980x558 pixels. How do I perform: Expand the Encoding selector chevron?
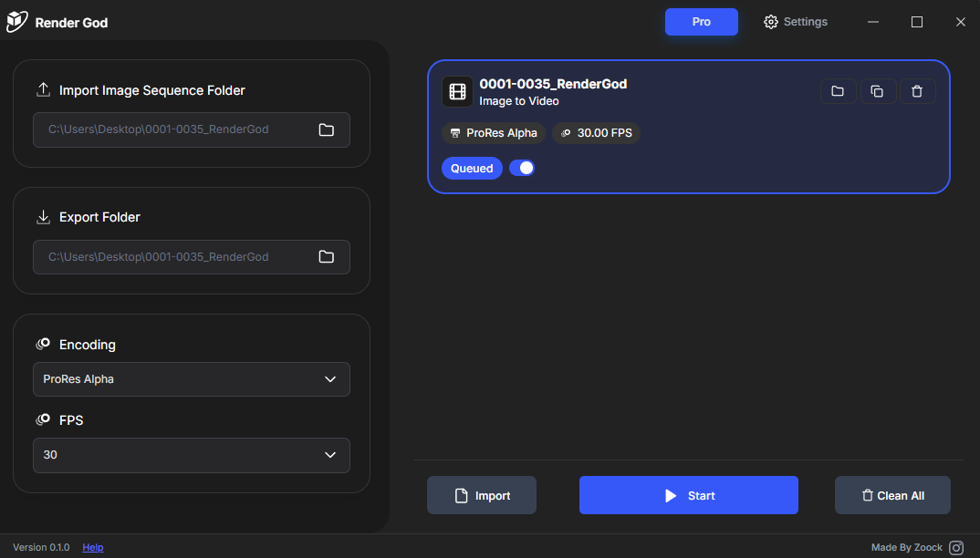tap(329, 379)
